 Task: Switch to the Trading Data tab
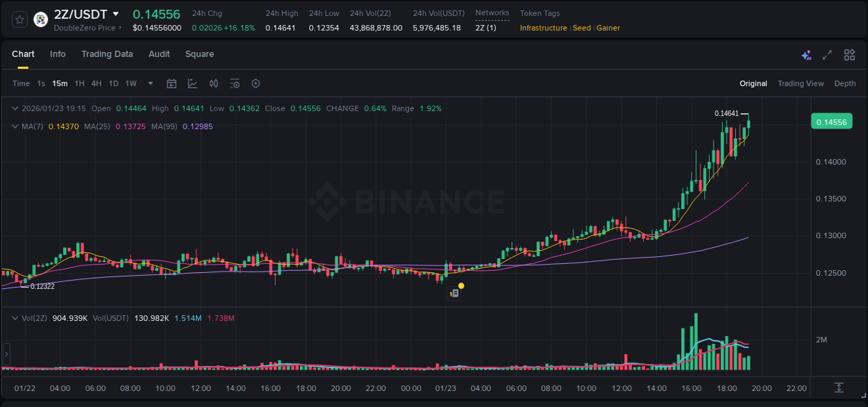point(107,54)
